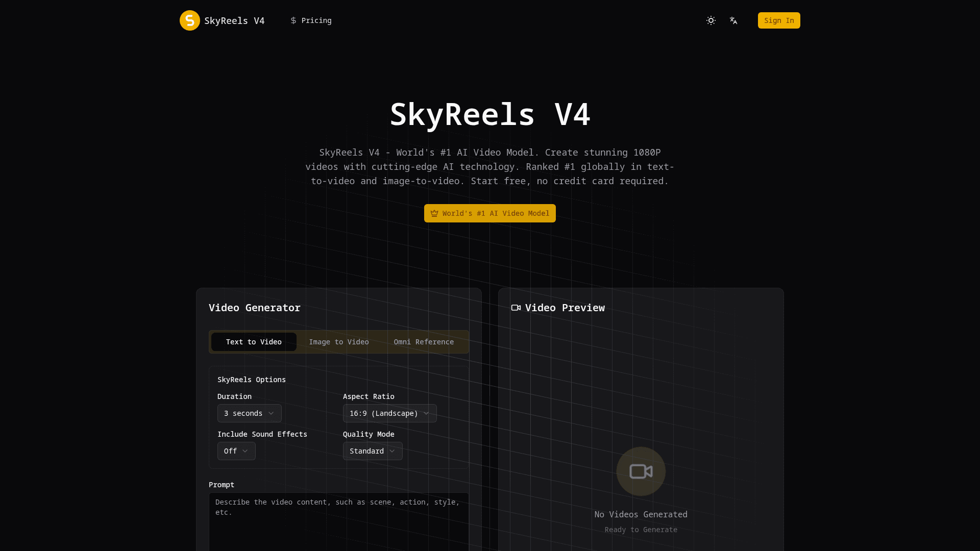
Task: Turn on Include Sound Effects
Action: click(236, 451)
